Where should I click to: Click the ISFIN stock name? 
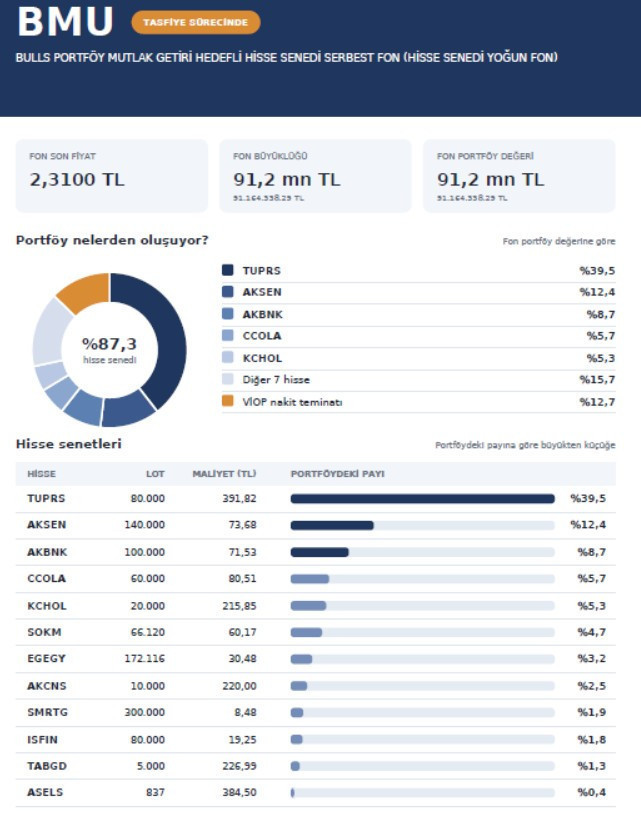click(x=42, y=740)
